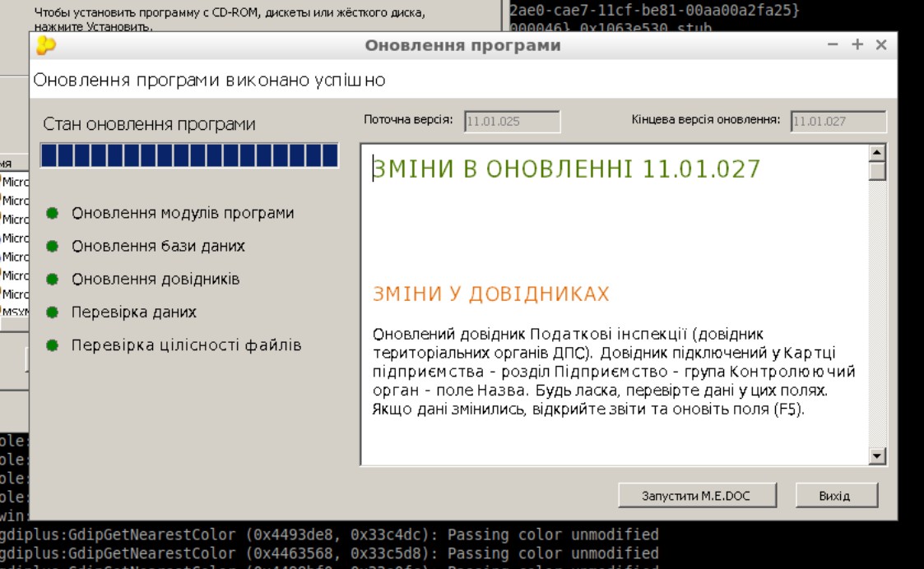The width and height of the screenshot is (924, 569).
Task: Click the text Перевірка даних
Action: [x=134, y=312]
